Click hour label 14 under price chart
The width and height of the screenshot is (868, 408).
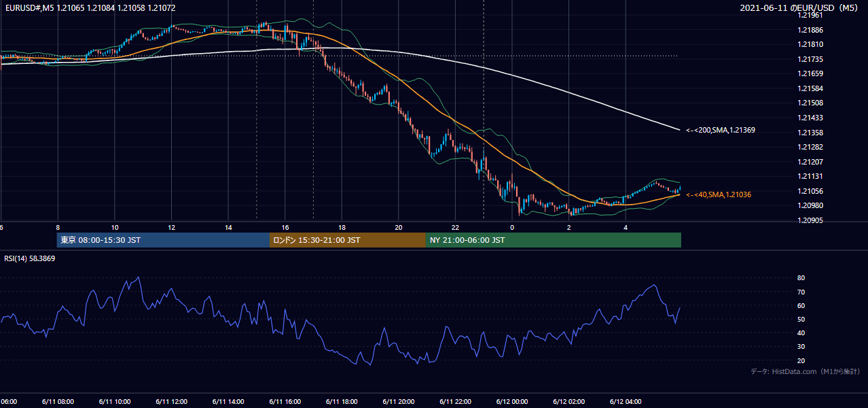coord(228,227)
